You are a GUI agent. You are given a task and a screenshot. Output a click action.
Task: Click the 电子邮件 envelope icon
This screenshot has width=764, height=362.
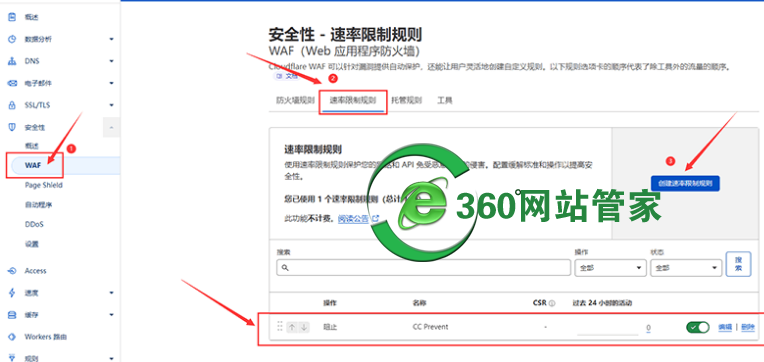12,83
